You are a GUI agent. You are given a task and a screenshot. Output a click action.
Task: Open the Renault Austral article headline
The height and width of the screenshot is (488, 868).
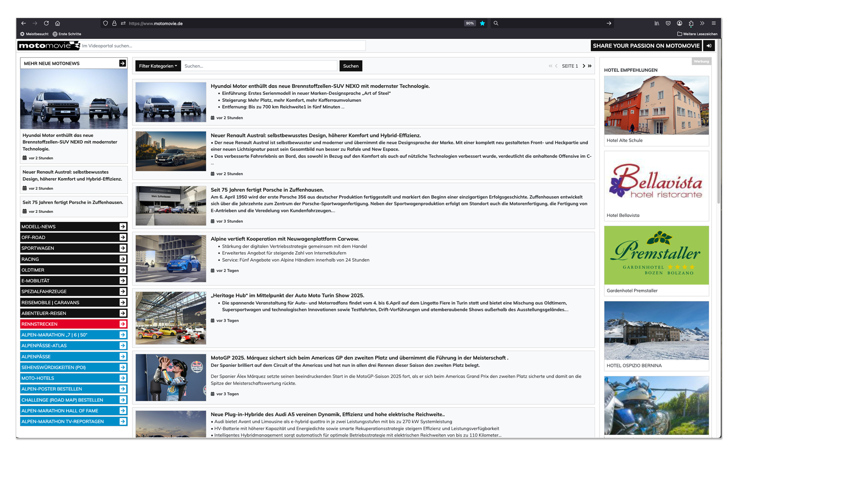pos(316,135)
